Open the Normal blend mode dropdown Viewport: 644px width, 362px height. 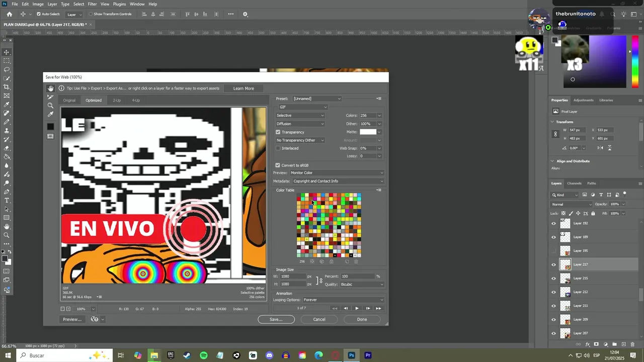(572, 204)
